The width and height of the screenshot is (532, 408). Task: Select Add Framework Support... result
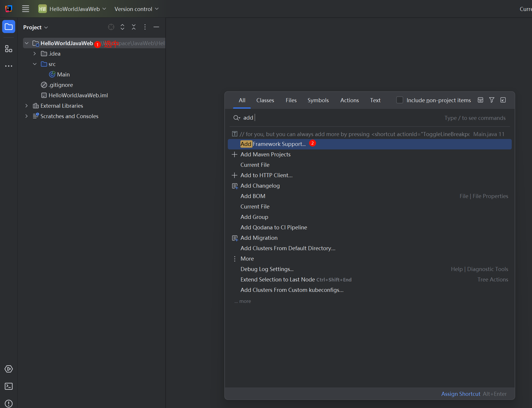370,144
